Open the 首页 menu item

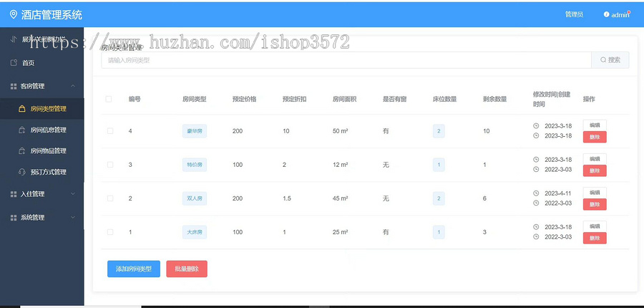pyautogui.click(x=42, y=63)
